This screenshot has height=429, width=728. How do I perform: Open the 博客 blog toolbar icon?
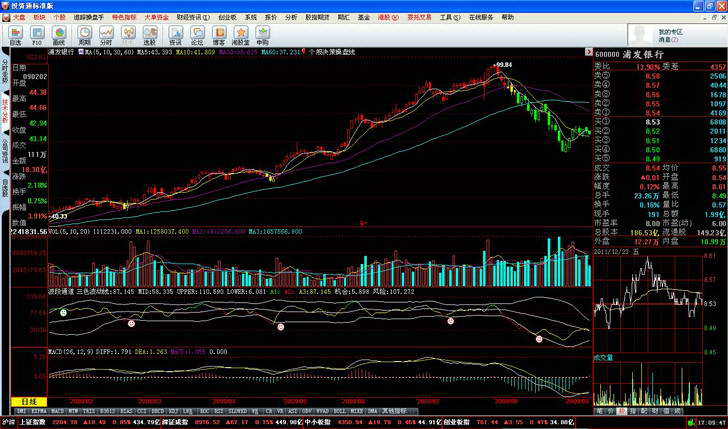(x=219, y=35)
